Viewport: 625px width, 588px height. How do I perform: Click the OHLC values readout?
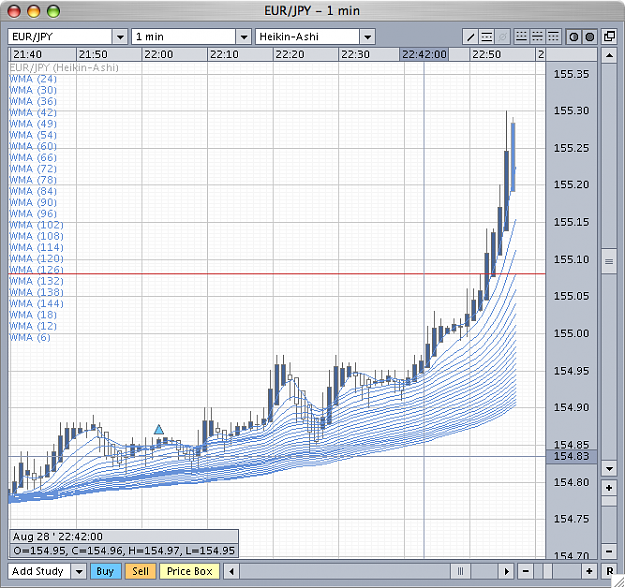tap(124, 551)
